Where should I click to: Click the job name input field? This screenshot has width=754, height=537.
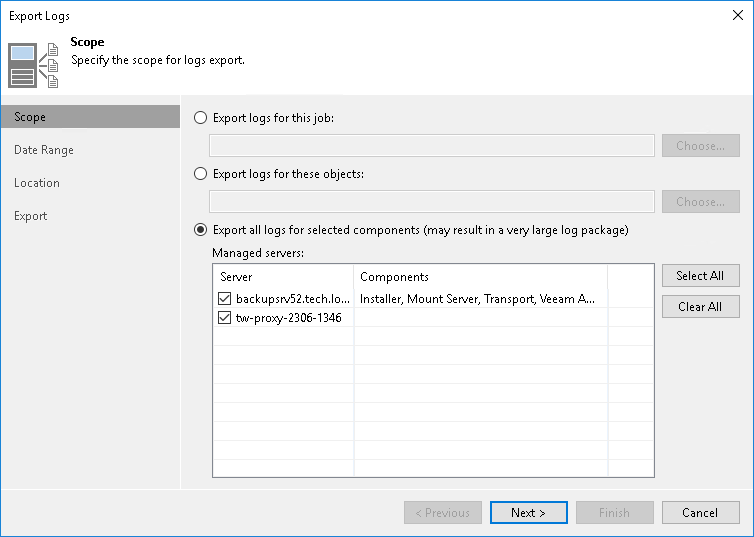point(432,146)
